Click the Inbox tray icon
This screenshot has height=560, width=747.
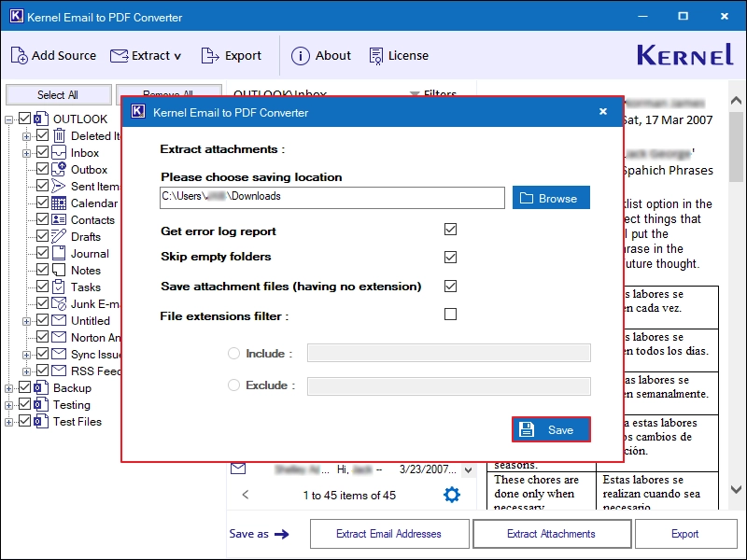pyautogui.click(x=59, y=152)
